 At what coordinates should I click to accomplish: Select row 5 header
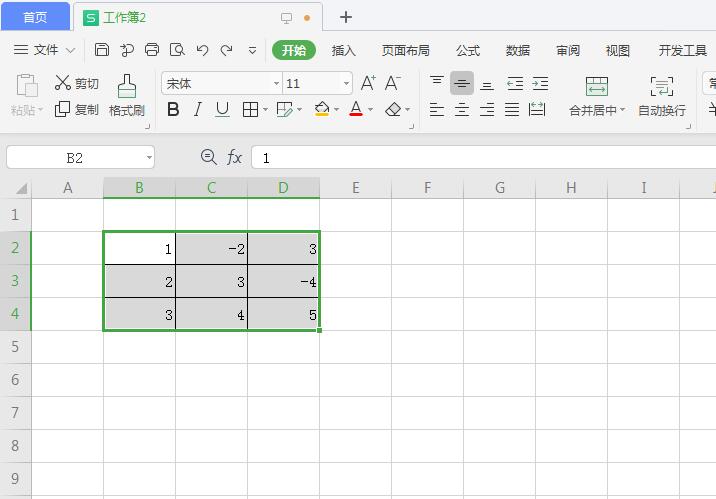(x=15, y=347)
